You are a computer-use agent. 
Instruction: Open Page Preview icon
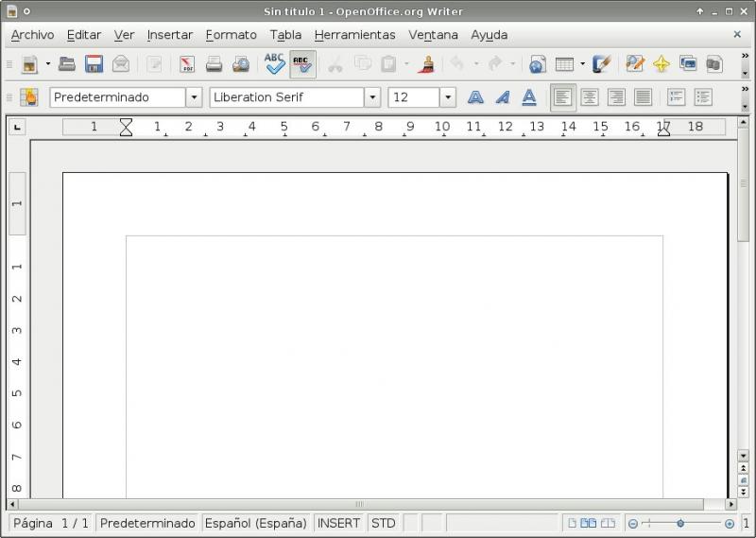[x=241, y=64]
